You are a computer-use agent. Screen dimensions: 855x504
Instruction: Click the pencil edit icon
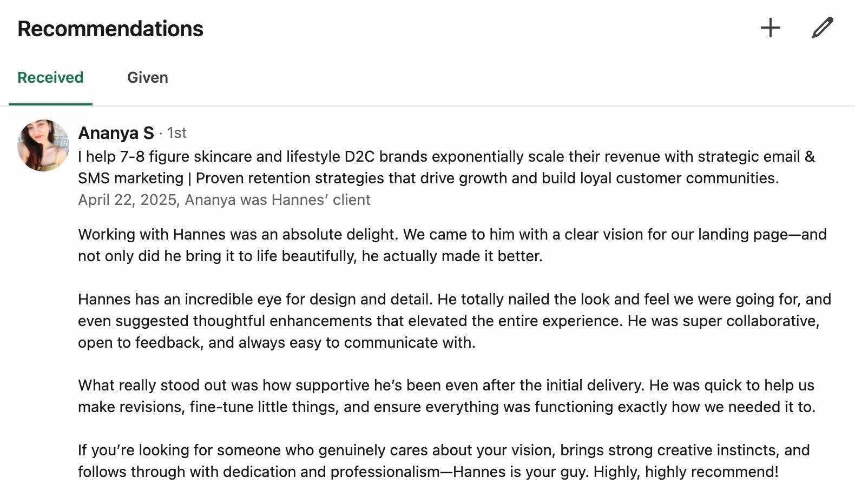[x=822, y=28]
